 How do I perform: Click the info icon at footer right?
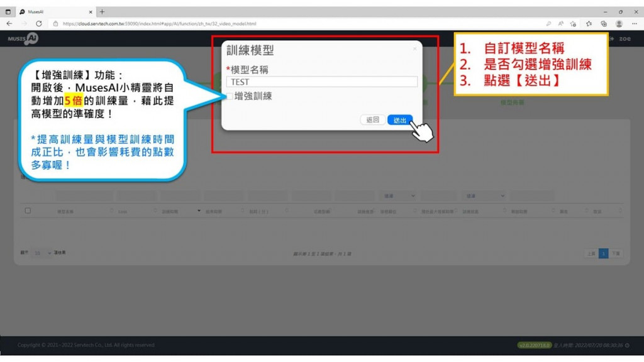pos(627,345)
